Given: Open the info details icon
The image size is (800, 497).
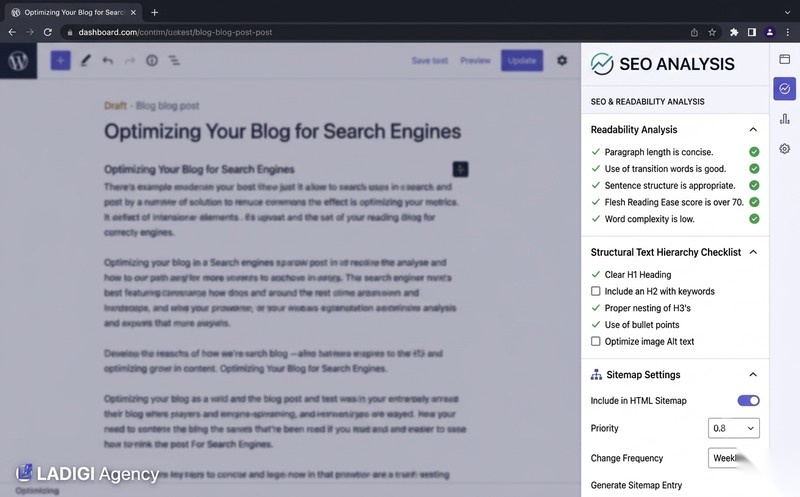Looking at the screenshot, I should [152, 61].
